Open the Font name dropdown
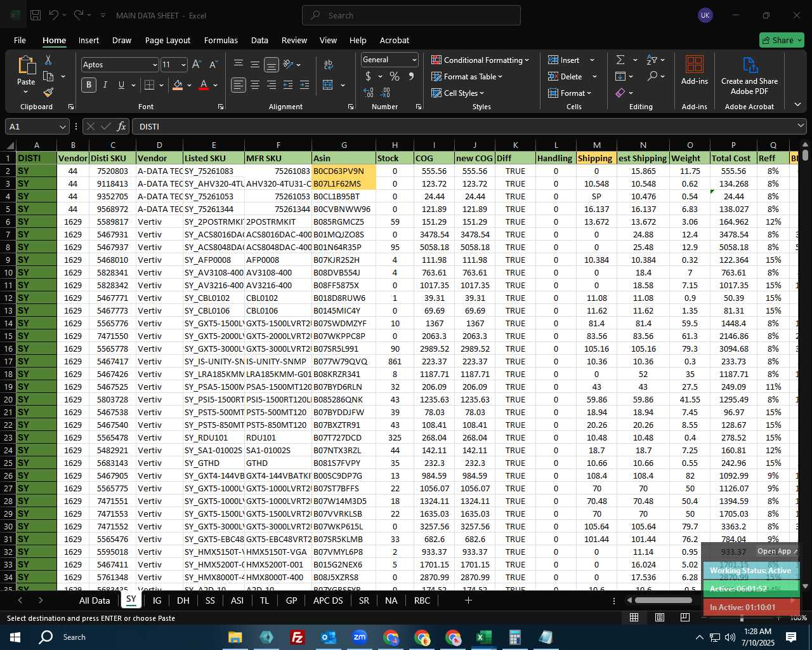 [x=154, y=65]
